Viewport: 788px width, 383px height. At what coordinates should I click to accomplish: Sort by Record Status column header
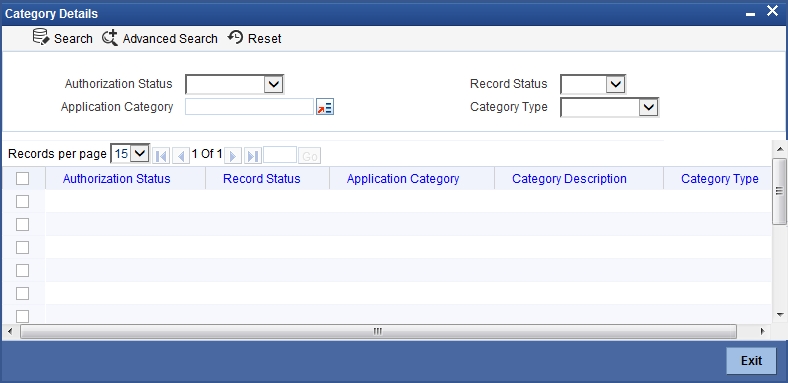[262, 179]
